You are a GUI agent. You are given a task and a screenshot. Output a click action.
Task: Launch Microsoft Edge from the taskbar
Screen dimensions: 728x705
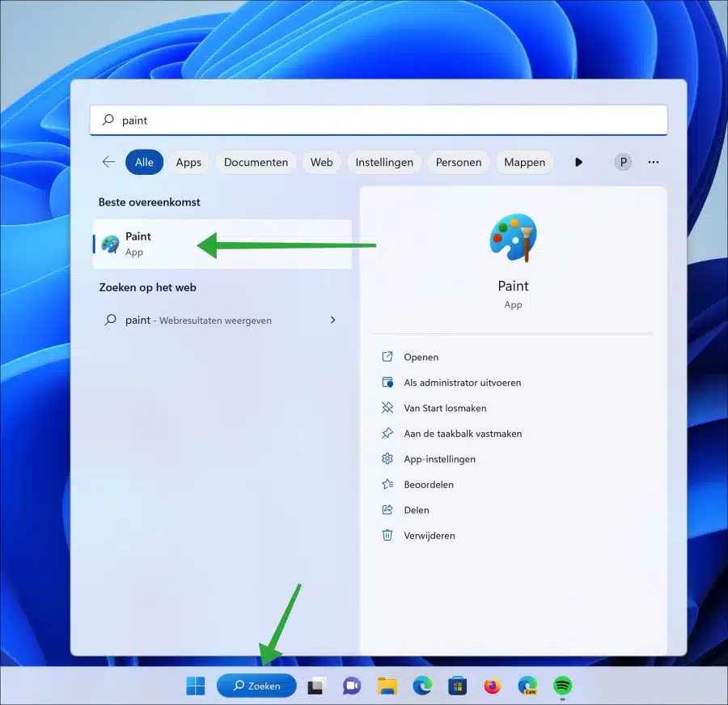(422, 686)
